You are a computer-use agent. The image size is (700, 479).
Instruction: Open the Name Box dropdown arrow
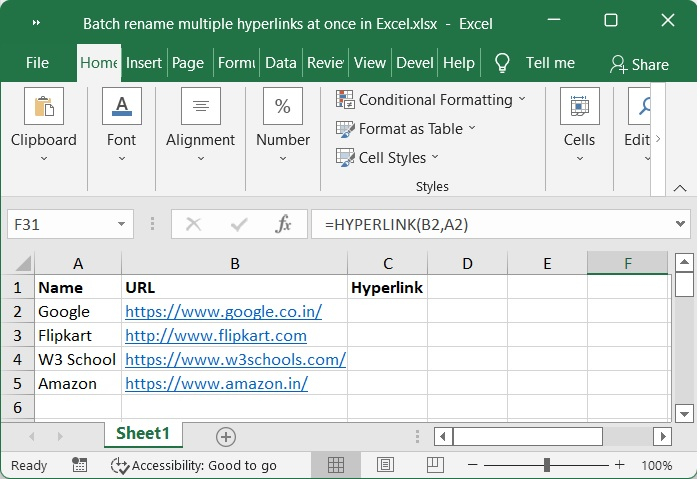pyautogui.click(x=122, y=225)
